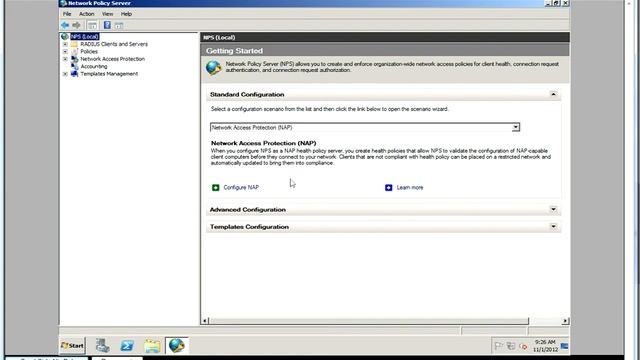Screen dimensions: 640x360
Task: Click the Policies folder icon
Action: coord(74,51)
